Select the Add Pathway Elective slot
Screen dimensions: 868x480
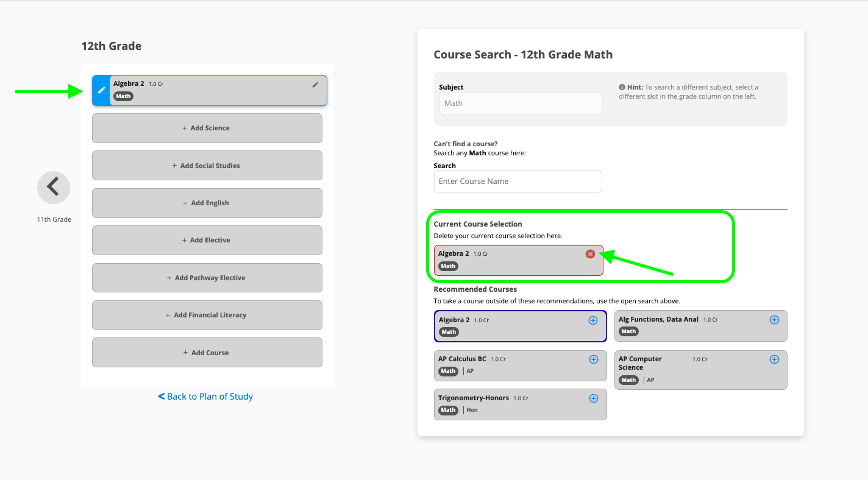pyautogui.click(x=207, y=278)
